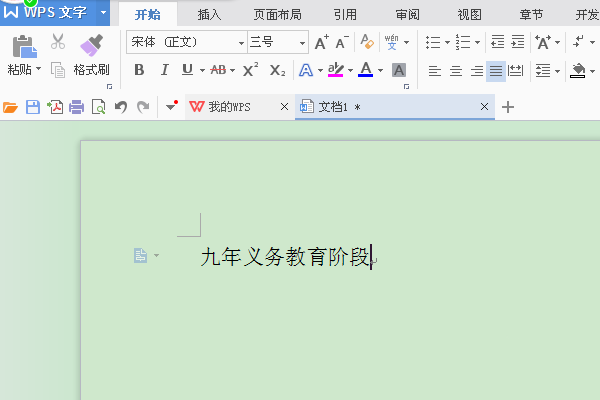This screenshot has width=600, height=400.
Task: Apply numbered list formatting
Action: click(463, 42)
